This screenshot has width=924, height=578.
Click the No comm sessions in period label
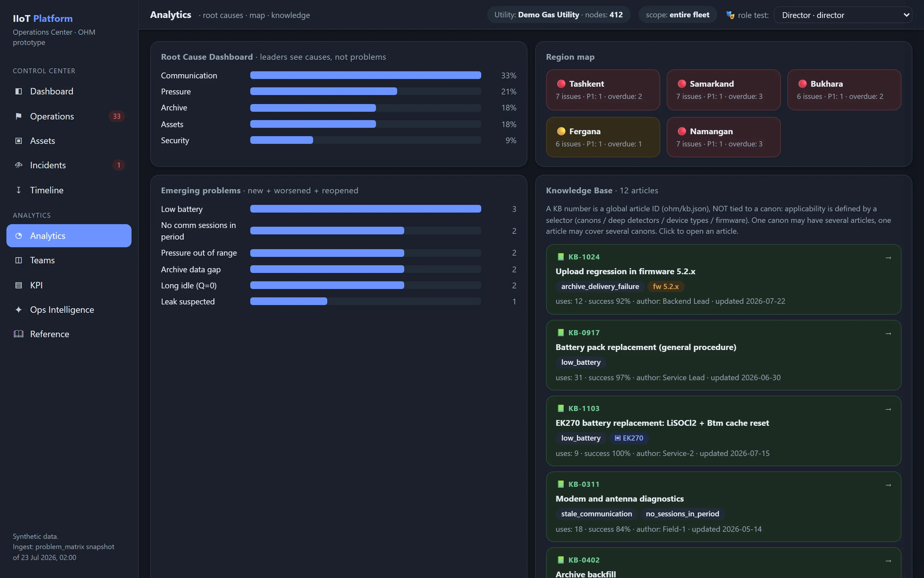pyautogui.click(x=199, y=231)
